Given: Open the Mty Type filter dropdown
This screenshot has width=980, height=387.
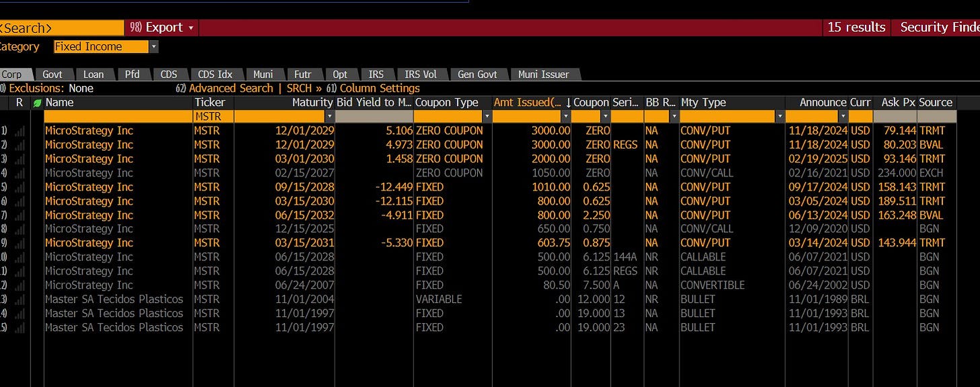Looking at the screenshot, I should 779,116.
